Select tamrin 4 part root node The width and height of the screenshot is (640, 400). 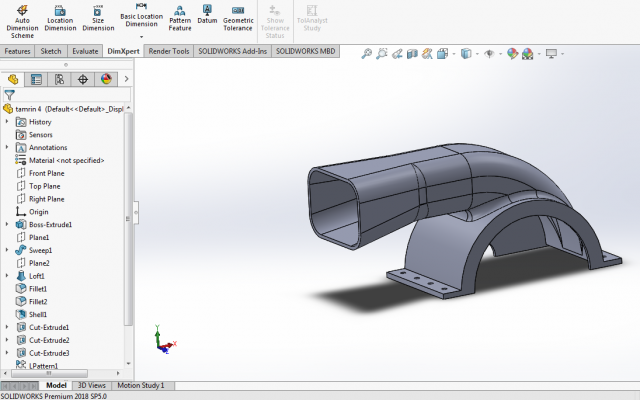click(63, 109)
